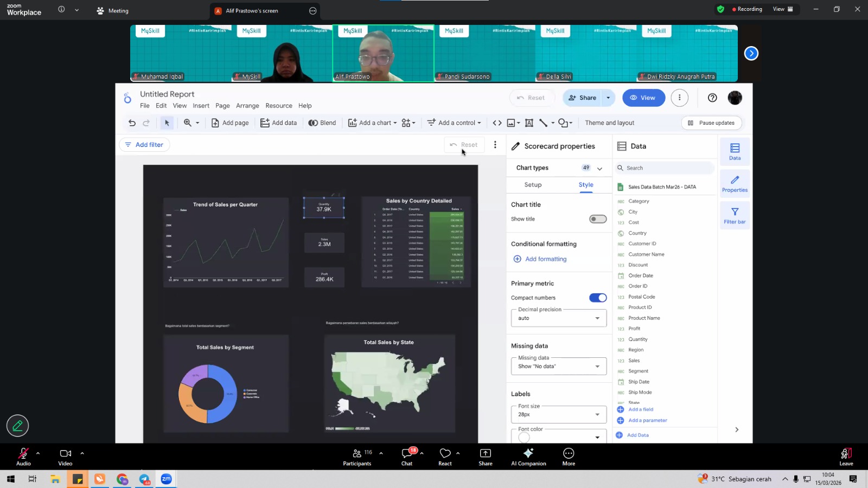Open the Arrange menu
This screenshot has width=868, height=488.
[247, 106]
